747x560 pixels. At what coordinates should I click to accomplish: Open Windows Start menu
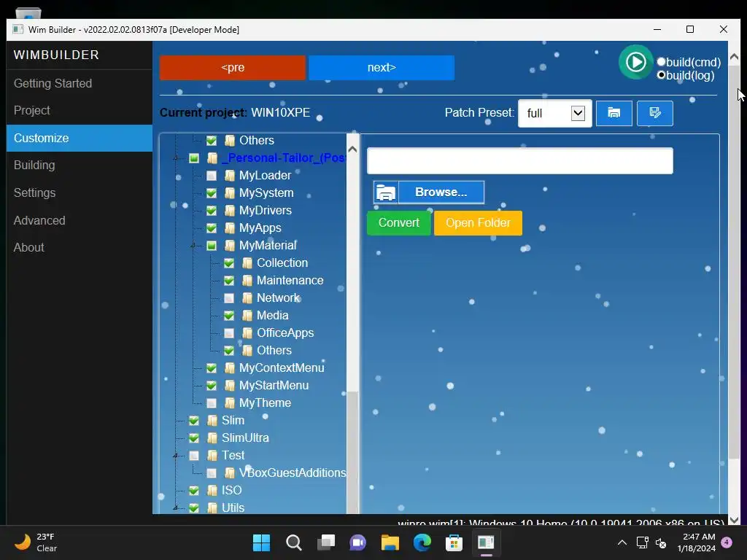click(x=261, y=542)
